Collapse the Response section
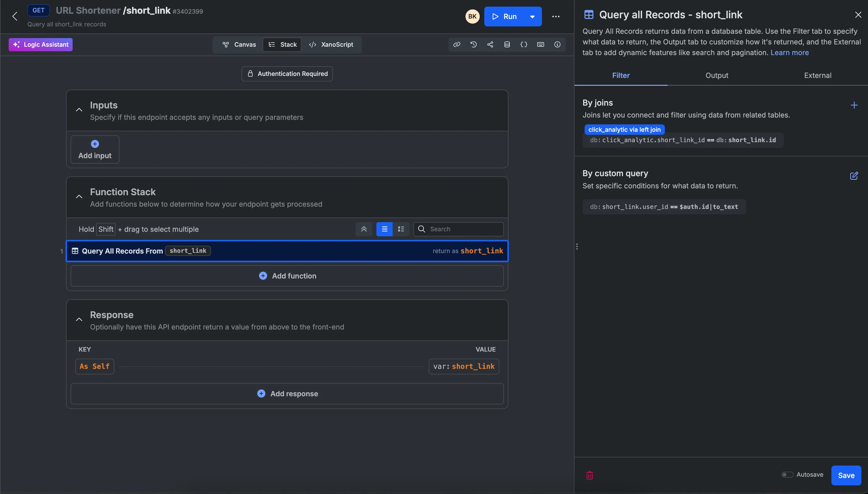 coord(79,320)
